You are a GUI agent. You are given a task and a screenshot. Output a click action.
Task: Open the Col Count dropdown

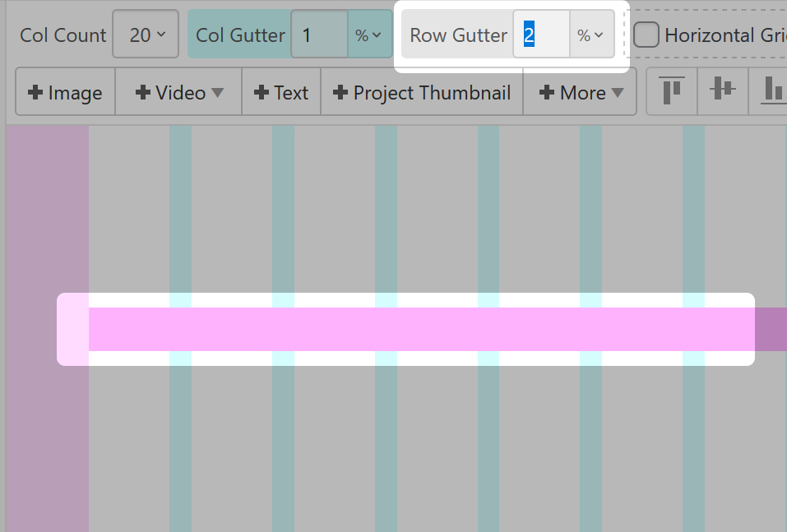146,35
